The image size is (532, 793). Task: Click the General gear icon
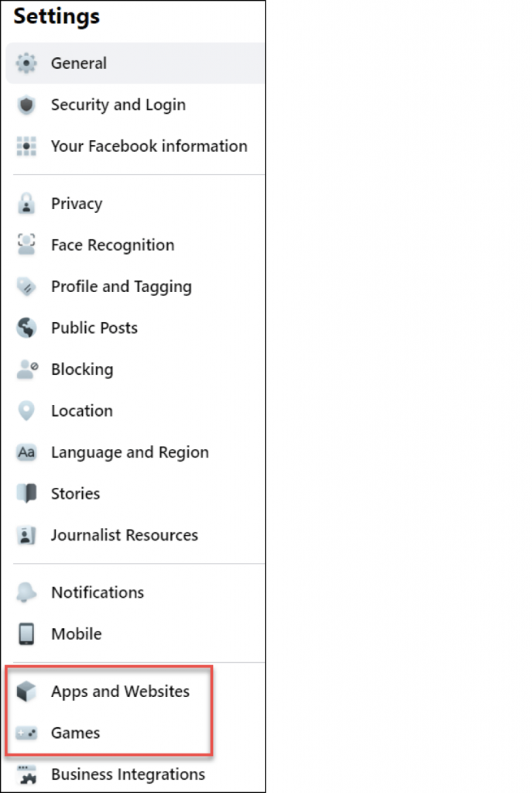pyautogui.click(x=26, y=64)
